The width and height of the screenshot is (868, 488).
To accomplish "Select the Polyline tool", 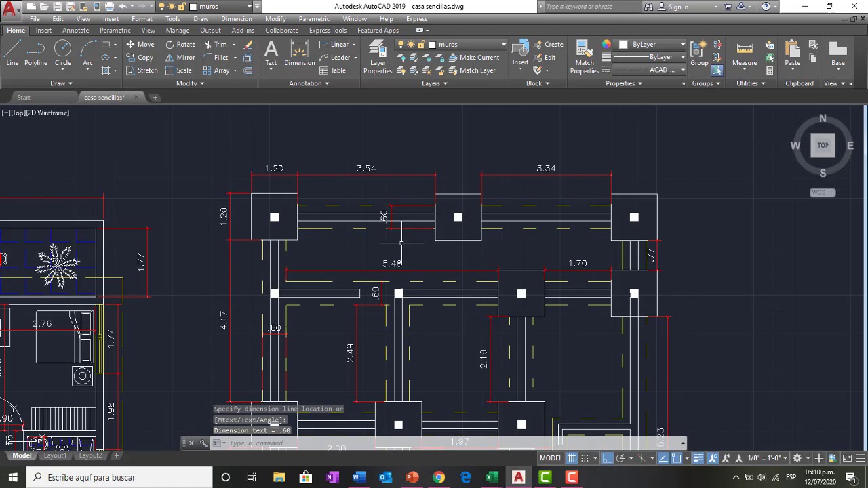I will point(36,54).
